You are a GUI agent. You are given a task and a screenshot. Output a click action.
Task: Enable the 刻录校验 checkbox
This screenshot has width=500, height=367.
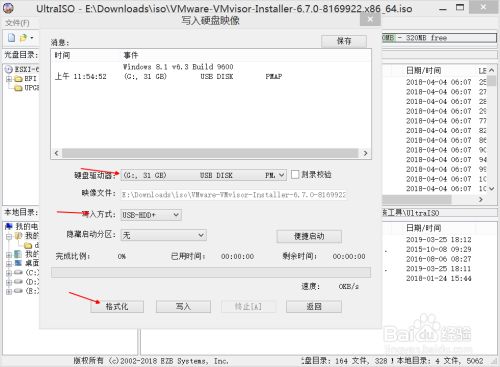click(295, 175)
